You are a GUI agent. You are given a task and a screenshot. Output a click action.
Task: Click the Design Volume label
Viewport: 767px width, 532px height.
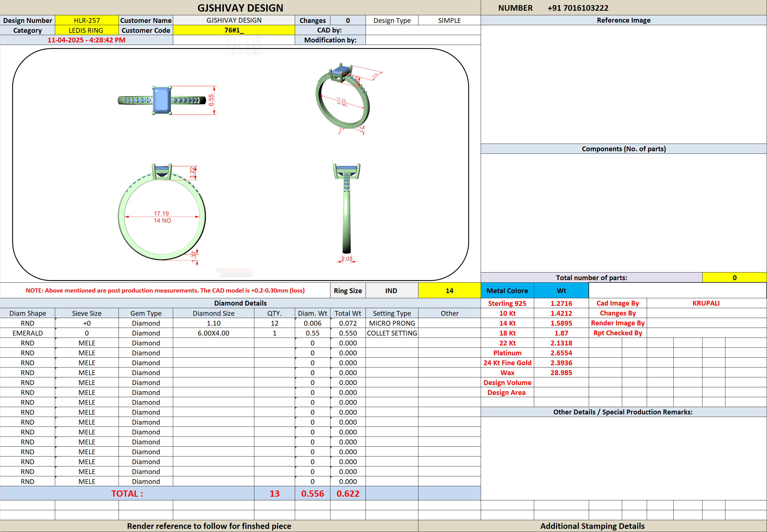(x=507, y=383)
